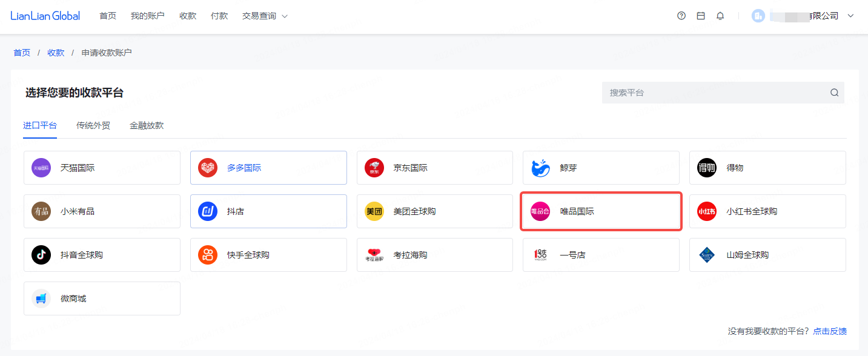Screen dimensions: 868x356
Task: Click the purple 天猫国际 logo icon
Action: [x=41, y=168]
